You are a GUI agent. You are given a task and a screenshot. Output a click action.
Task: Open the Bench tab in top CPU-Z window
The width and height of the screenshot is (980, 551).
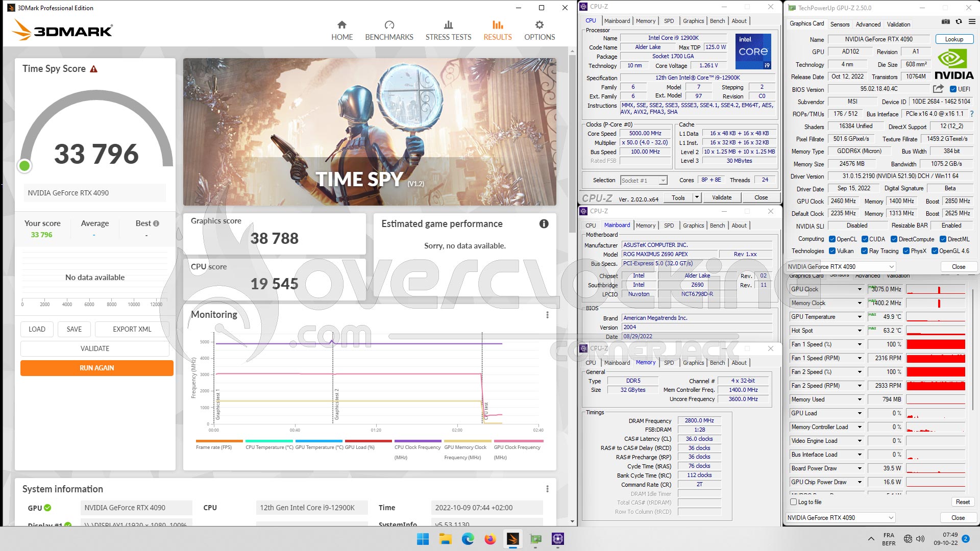click(x=717, y=21)
